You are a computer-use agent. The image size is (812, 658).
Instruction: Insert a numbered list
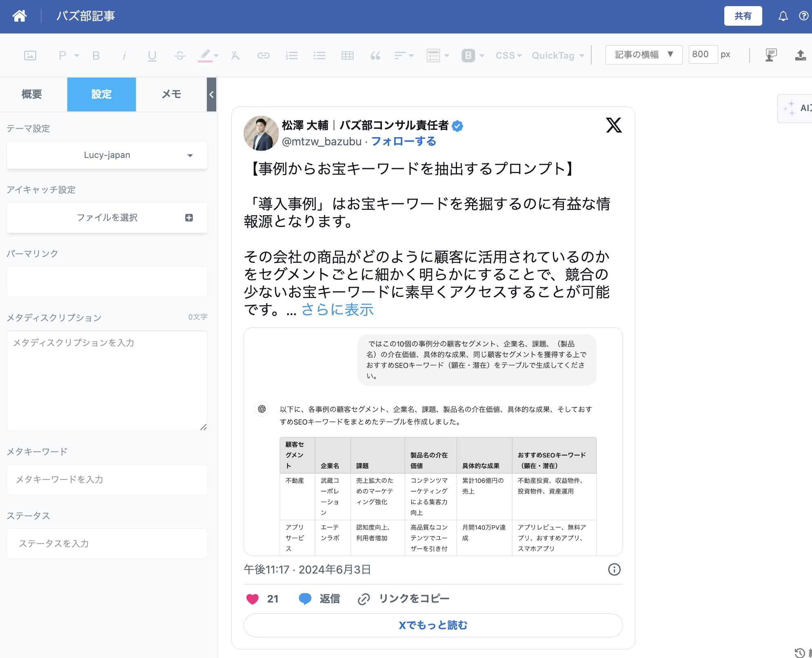pyautogui.click(x=291, y=56)
